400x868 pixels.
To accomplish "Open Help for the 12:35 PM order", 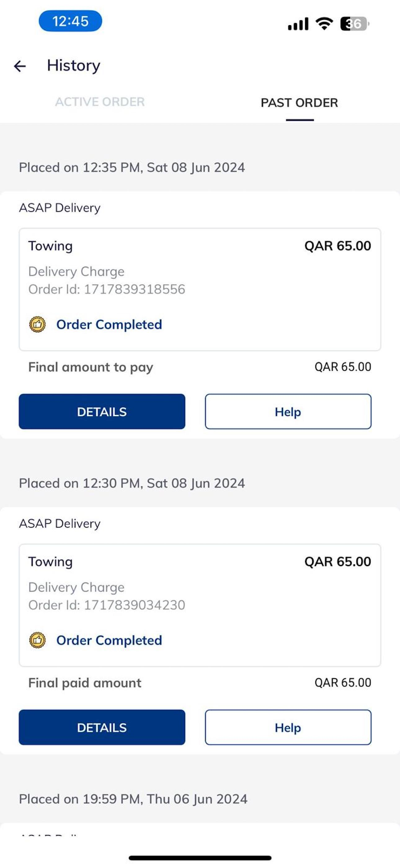I will tap(288, 411).
